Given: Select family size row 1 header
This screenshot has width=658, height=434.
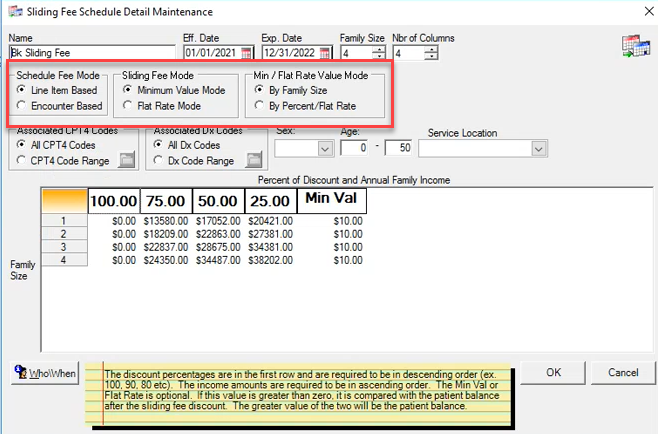Looking at the screenshot, I should click(64, 221).
